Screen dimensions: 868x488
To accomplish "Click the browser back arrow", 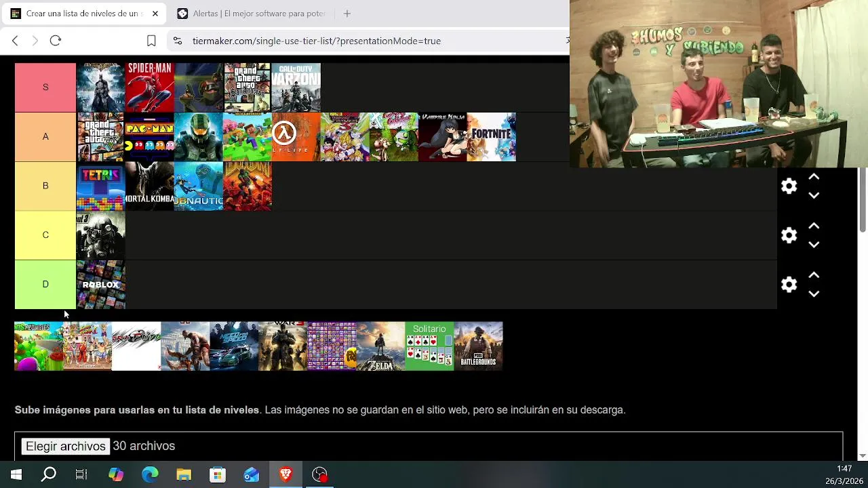I will click(15, 41).
